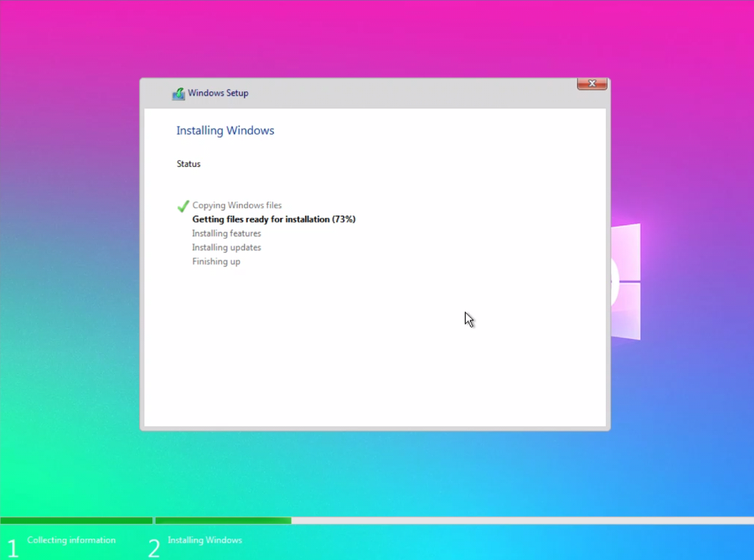
Task: Click 'Collecting information' phase label at bottom
Action: [x=71, y=540]
